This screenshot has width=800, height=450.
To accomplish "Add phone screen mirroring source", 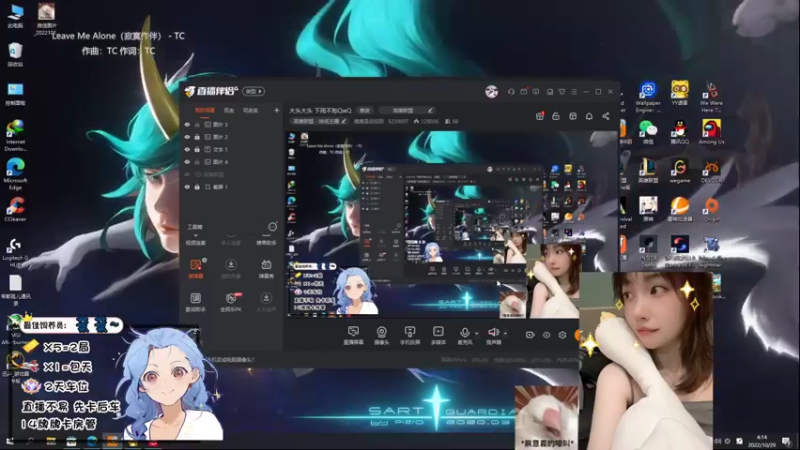I will [410, 336].
